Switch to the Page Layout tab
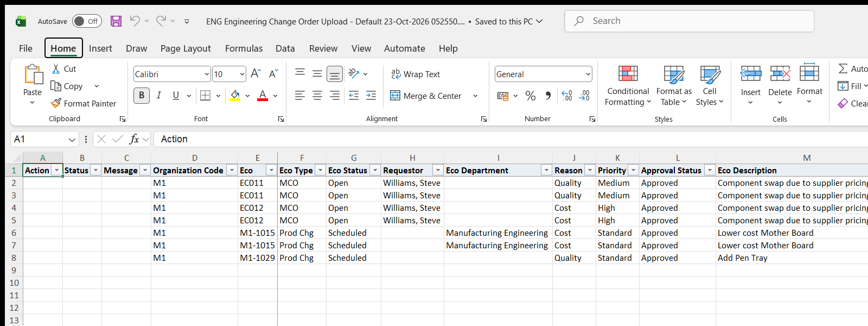Viewport: 868px width, 326px height. point(186,48)
